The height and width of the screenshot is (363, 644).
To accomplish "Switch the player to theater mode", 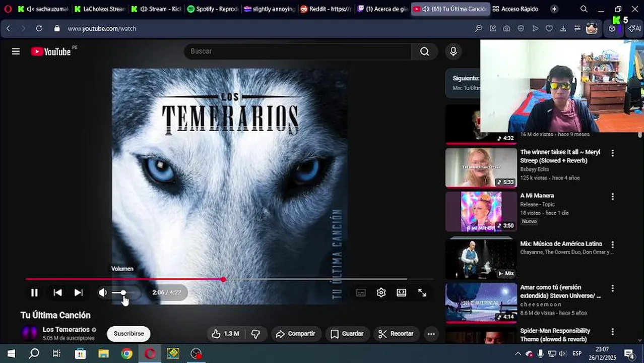I will pyautogui.click(x=402, y=292).
